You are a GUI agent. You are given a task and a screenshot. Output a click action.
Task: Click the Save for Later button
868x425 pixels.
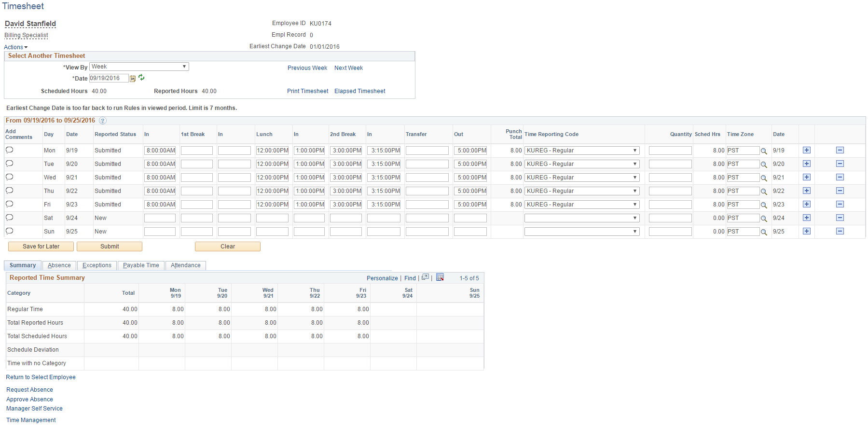pyautogui.click(x=41, y=247)
